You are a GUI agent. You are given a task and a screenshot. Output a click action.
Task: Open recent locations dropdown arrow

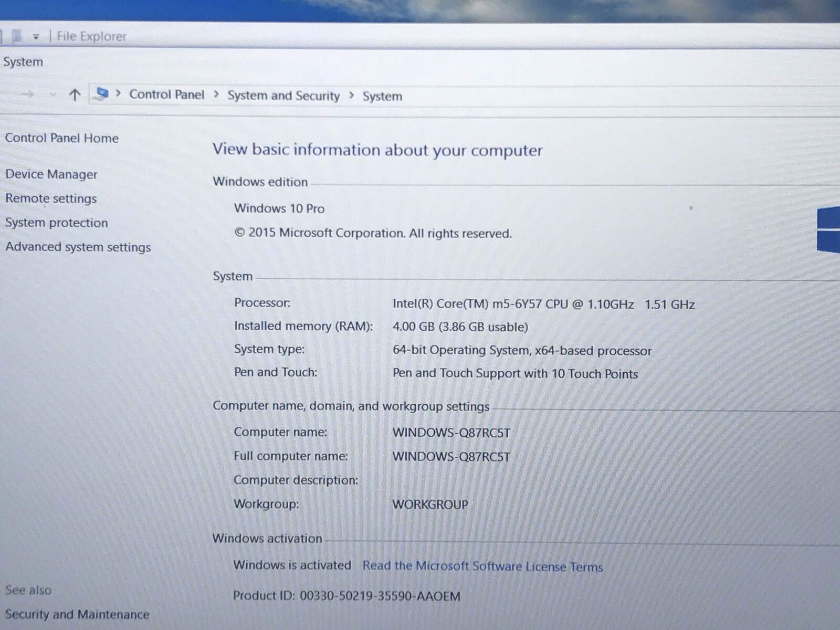pos(52,94)
